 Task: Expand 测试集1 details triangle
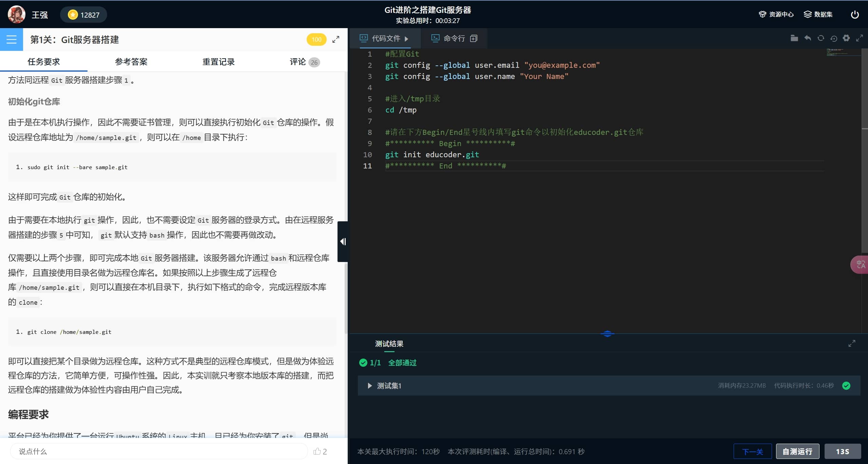pyautogui.click(x=370, y=386)
